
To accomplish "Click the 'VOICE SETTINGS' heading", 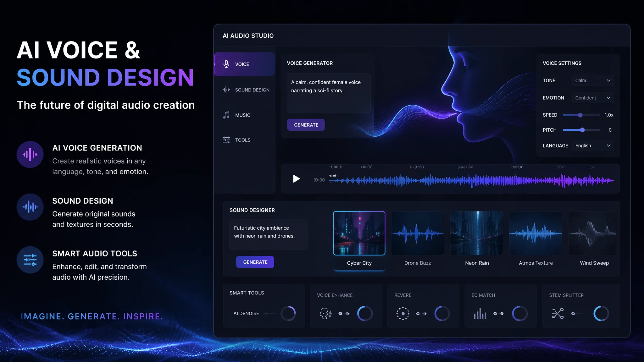I will [x=562, y=63].
